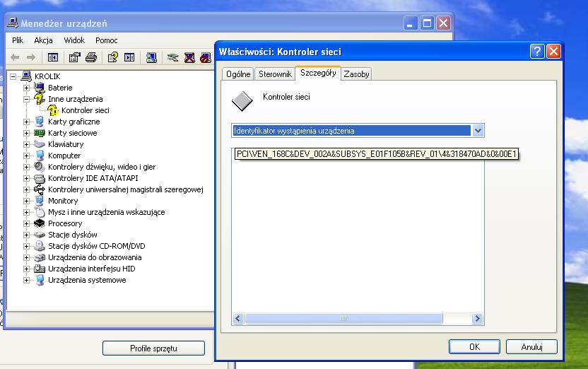Click Scan for hardware changes toolbar icon
Image resolution: width=588 pixels, height=369 pixels.
[151, 57]
